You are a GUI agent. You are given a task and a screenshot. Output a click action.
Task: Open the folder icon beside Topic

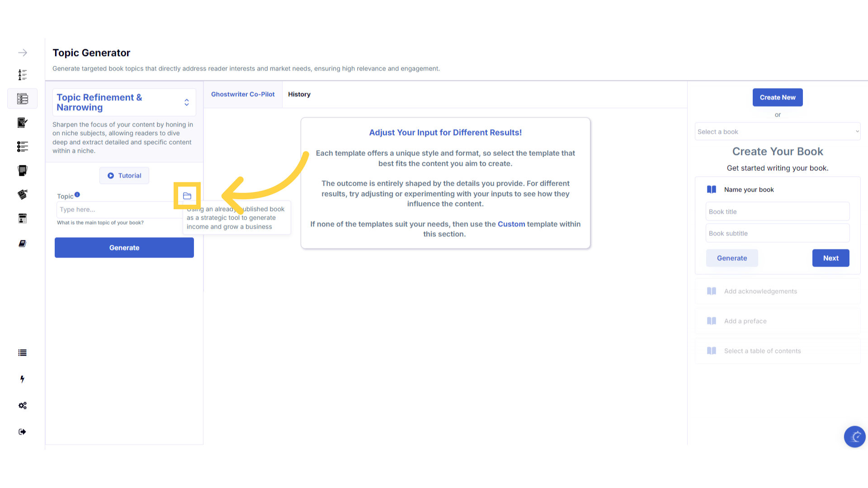[187, 196]
